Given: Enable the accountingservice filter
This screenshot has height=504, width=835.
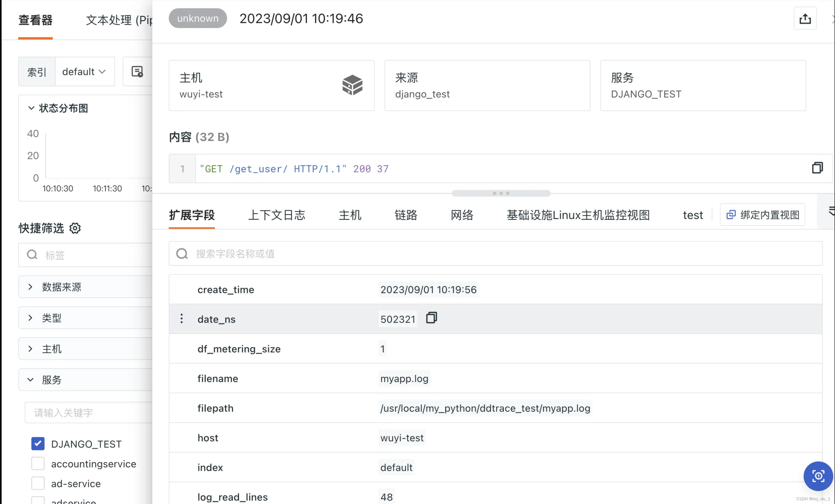Looking at the screenshot, I should point(38,463).
